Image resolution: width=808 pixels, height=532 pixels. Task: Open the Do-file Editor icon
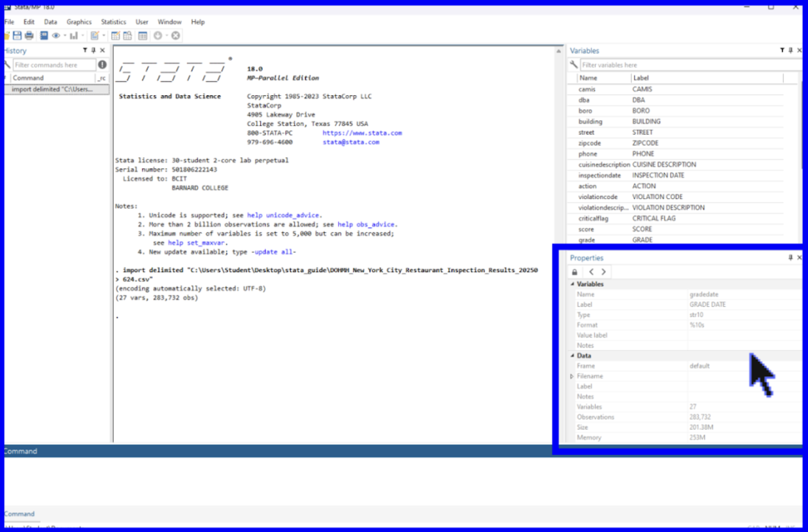95,36
